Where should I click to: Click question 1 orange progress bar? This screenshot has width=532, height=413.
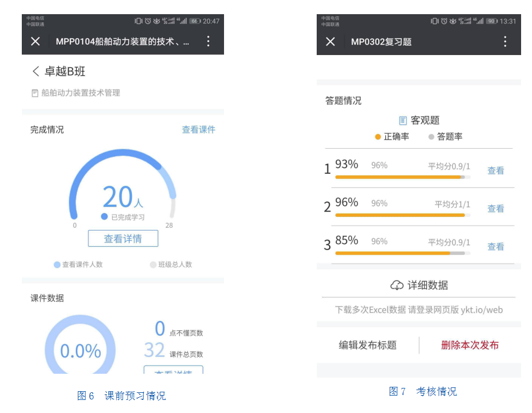click(x=398, y=177)
